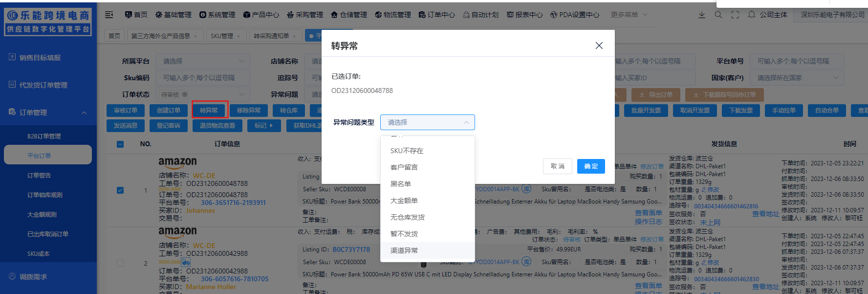The width and height of the screenshot is (868, 294).
Task: Click the pencil 修改 icon for 包材重量 in first row
Action: pyautogui.click(x=704, y=190)
